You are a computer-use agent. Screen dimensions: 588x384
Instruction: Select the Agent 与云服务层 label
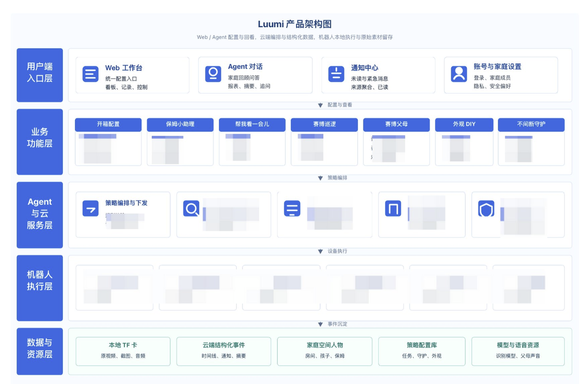[x=40, y=215]
